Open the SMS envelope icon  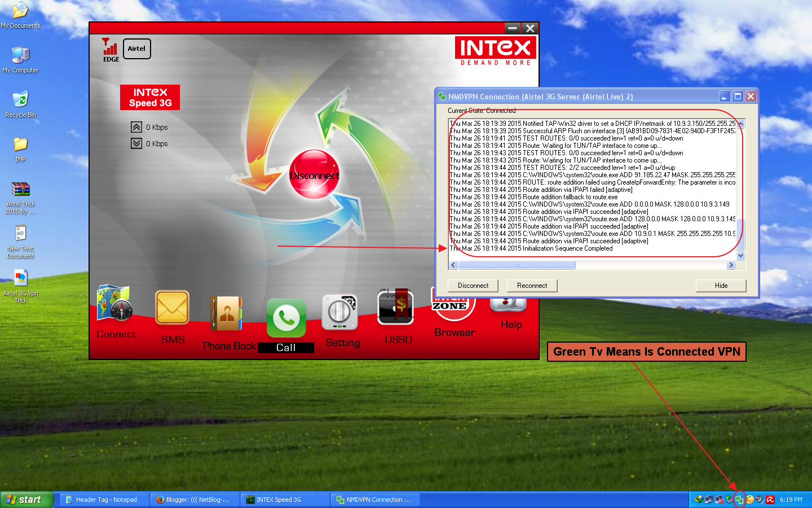[x=173, y=308]
